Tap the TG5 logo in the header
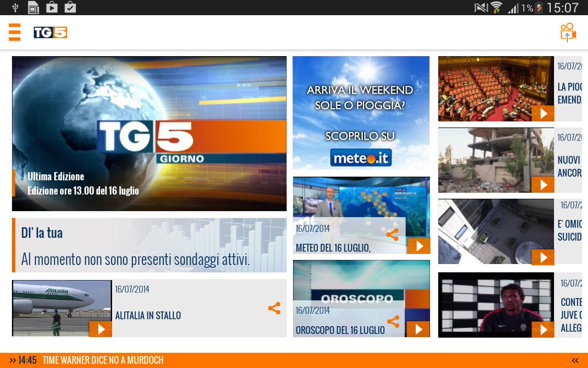This screenshot has width=588, height=368. pos(50,33)
